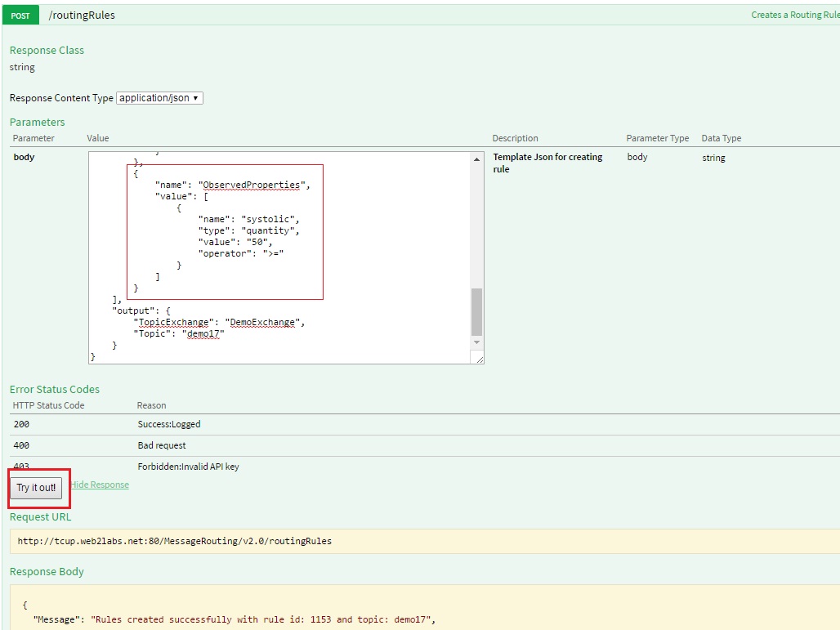The width and height of the screenshot is (840, 630).
Task: Click the Parameters section heading
Action: pyautogui.click(x=37, y=122)
